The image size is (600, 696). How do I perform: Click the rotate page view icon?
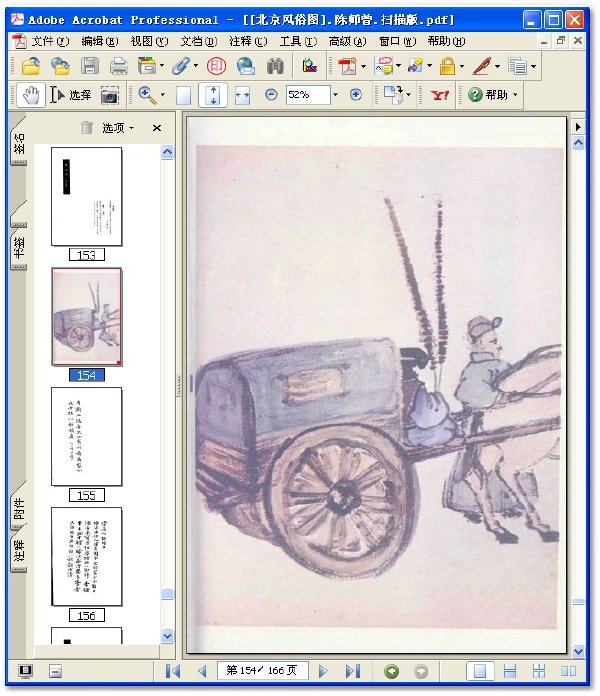point(393,95)
